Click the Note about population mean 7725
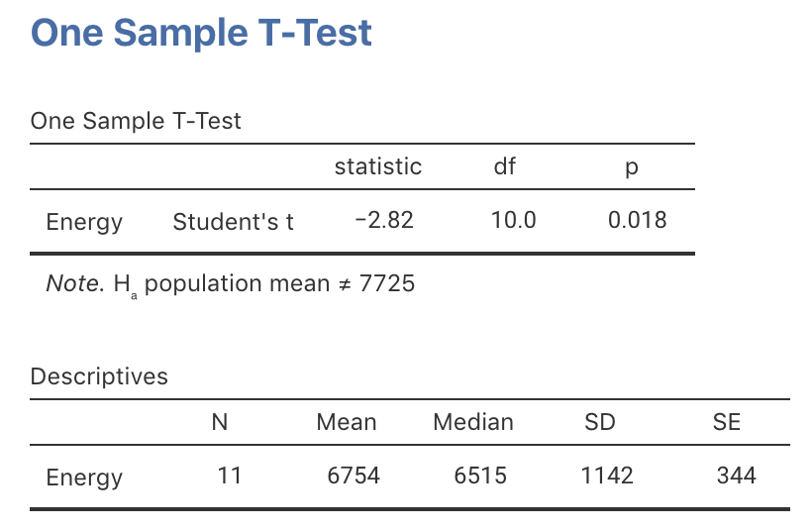Image resolution: width=812 pixels, height=531 pixels. pos(231,284)
